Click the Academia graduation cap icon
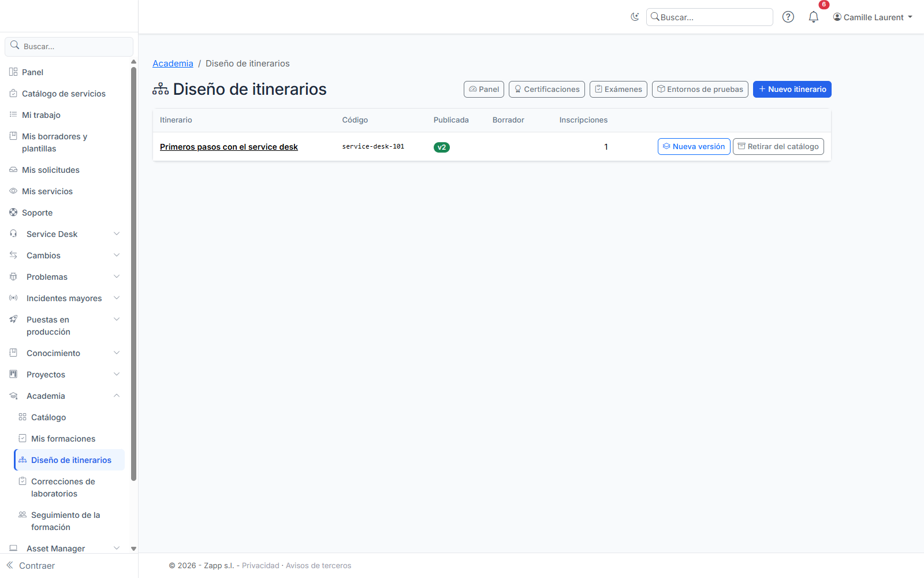This screenshot has height=578, width=924. point(13,395)
